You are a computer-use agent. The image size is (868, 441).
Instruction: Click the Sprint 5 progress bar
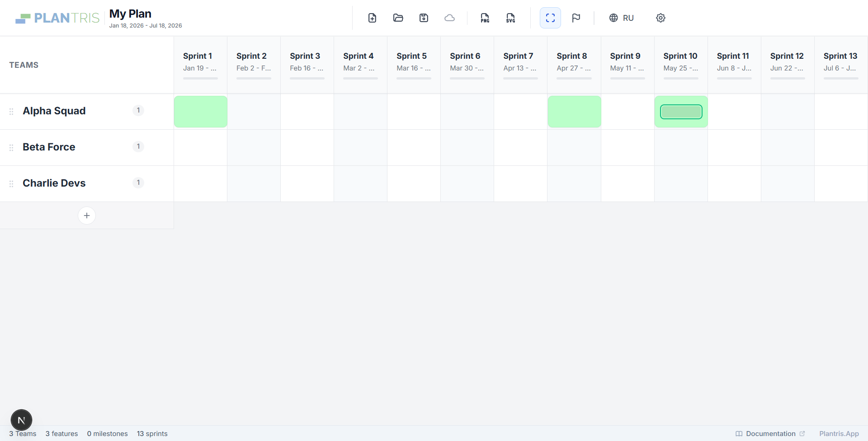click(x=414, y=79)
